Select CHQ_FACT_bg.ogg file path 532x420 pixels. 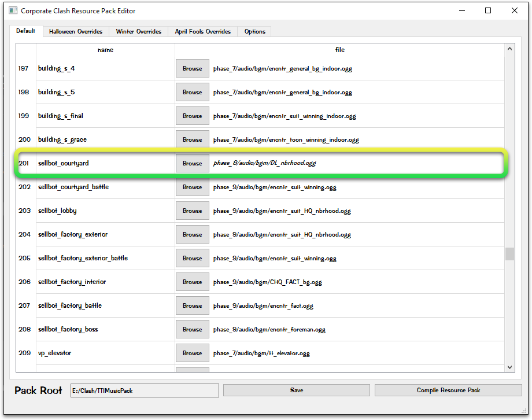pyautogui.click(x=267, y=282)
